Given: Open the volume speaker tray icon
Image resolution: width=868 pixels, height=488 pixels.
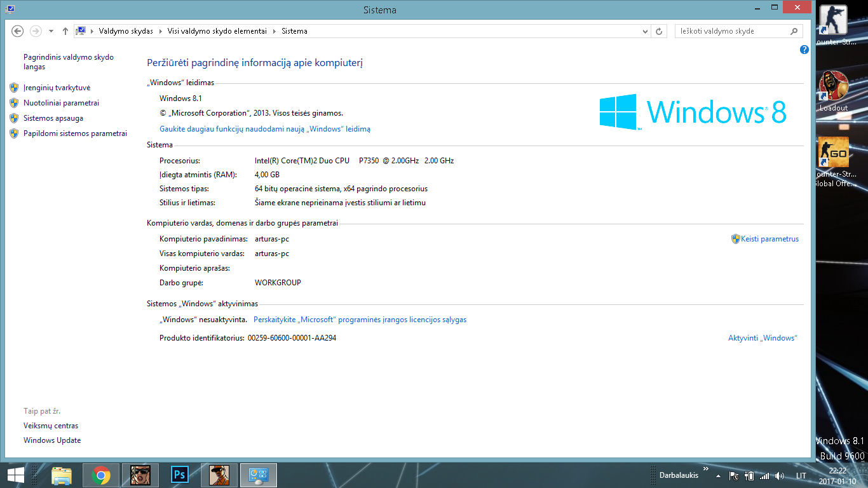Looking at the screenshot, I should 780,476.
